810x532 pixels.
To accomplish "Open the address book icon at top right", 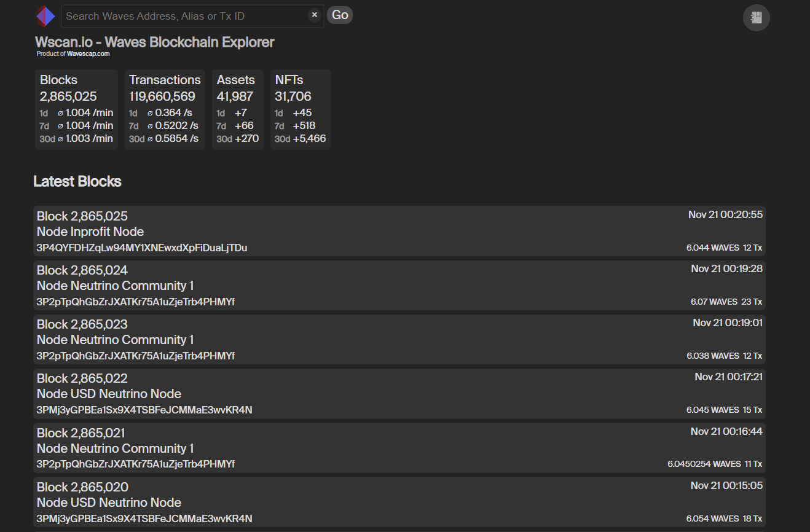I will pyautogui.click(x=757, y=17).
